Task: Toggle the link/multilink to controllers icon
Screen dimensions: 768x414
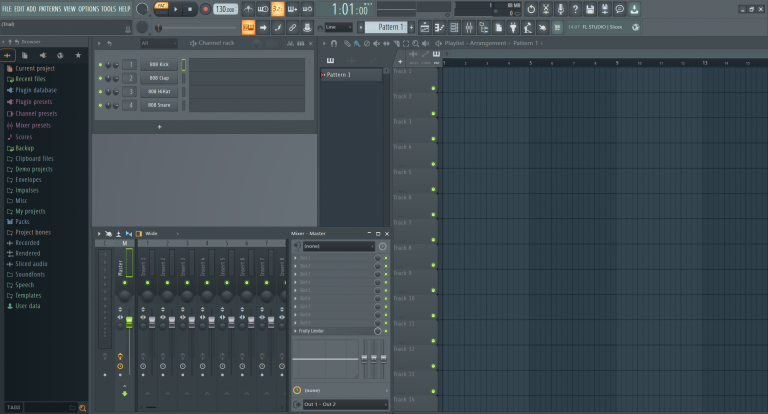Action: pos(292,27)
